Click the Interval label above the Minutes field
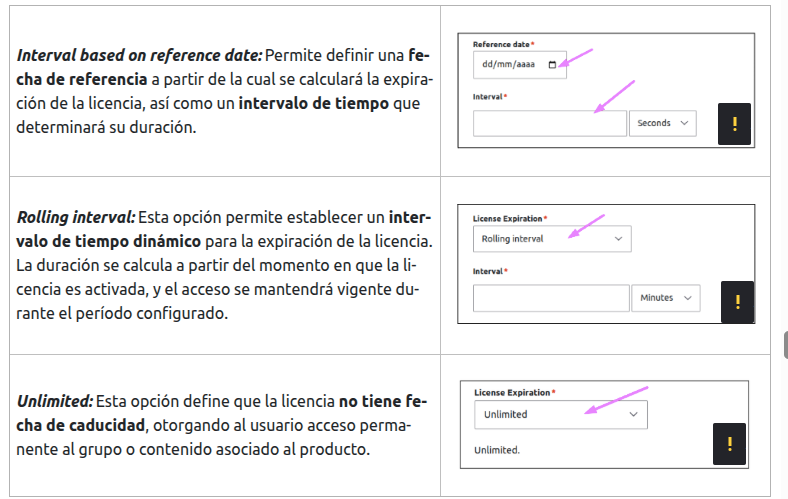Viewport: 788px width, 499px height. pyautogui.click(x=487, y=271)
